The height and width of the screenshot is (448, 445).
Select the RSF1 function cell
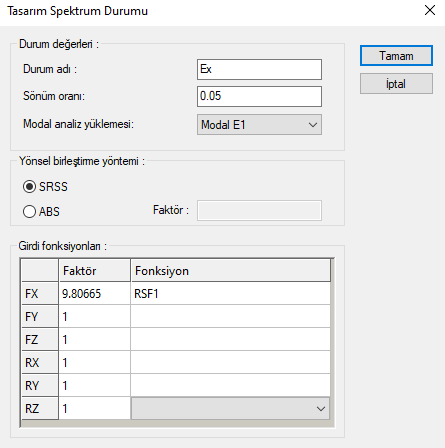pos(230,293)
